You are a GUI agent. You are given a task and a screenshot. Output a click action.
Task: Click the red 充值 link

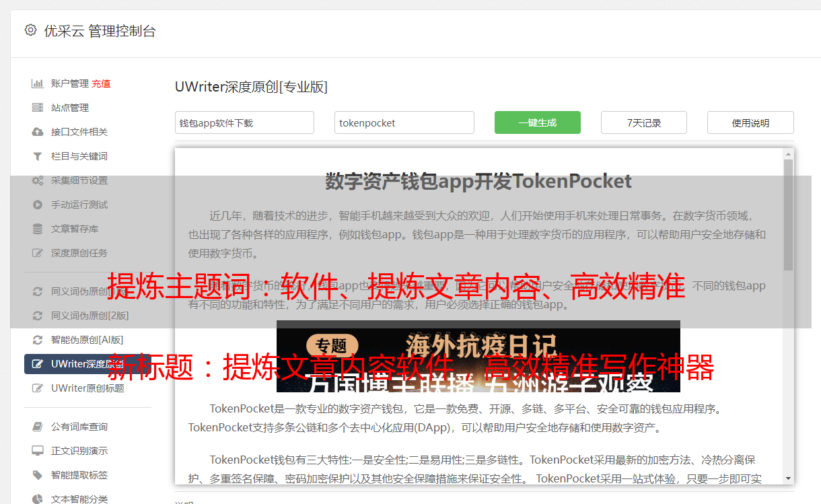point(101,83)
